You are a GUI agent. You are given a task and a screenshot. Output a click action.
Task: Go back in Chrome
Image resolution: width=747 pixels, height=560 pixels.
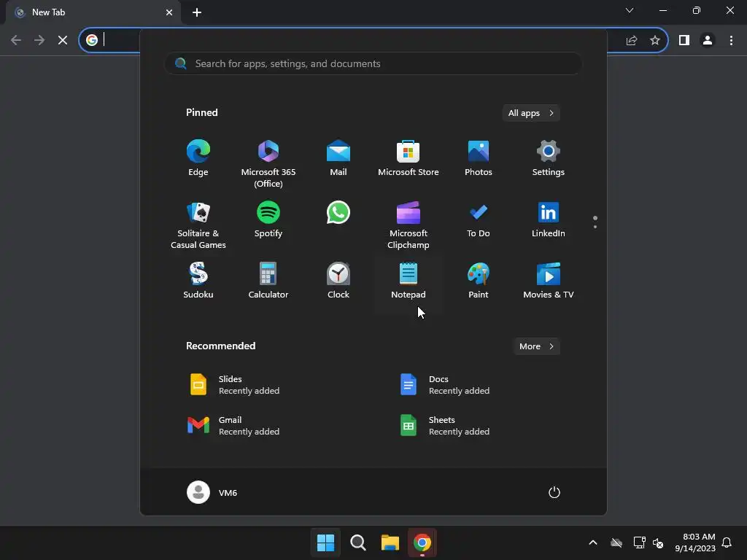[16, 40]
